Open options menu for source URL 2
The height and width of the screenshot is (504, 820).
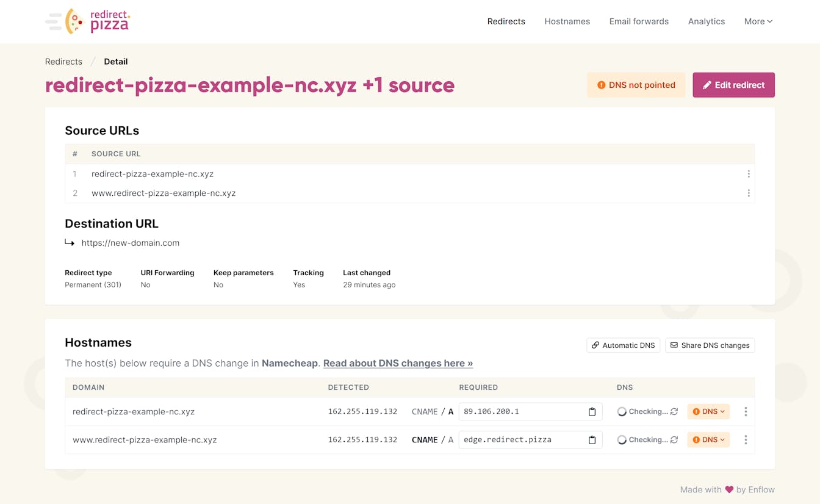(749, 193)
